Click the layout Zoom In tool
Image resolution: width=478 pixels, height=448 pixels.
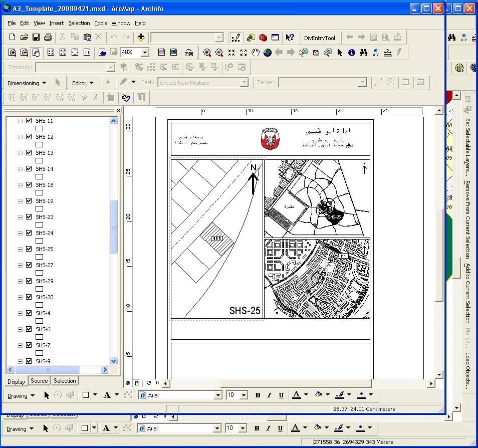pyautogui.click(x=12, y=53)
